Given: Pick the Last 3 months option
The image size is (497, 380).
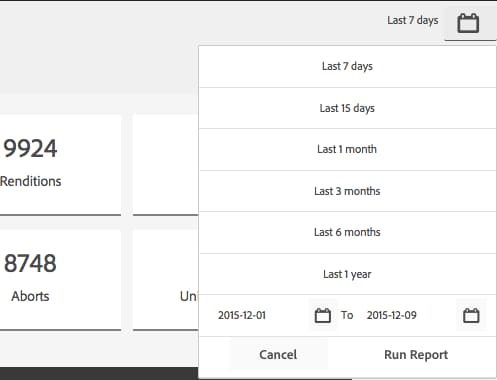Looking at the screenshot, I should (x=347, y=191).
